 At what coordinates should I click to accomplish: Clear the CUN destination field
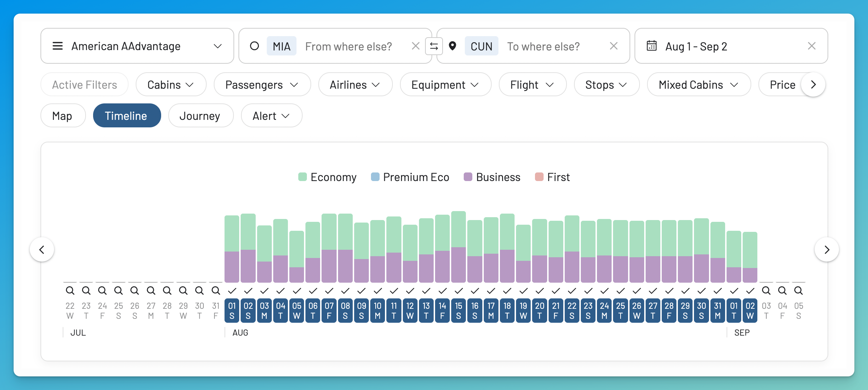click(x=613, y=46)
